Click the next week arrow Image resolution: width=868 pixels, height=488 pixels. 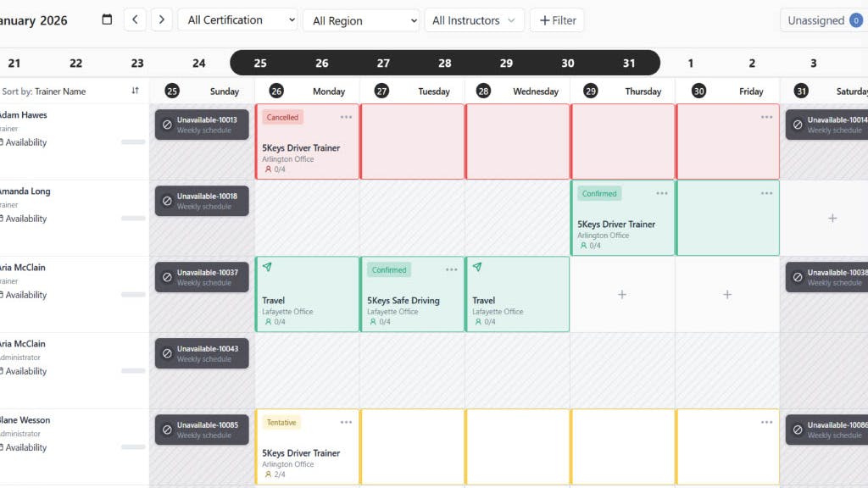coord(162,19)
